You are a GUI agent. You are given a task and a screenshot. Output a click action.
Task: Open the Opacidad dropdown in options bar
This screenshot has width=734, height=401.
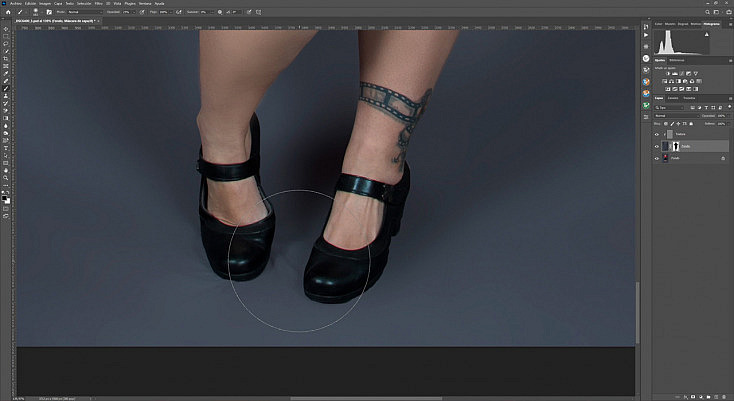tap(133, 12)
